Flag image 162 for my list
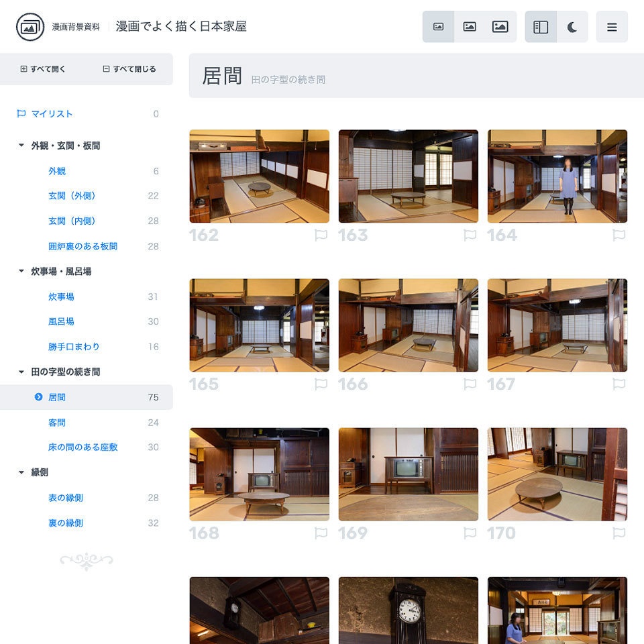The height and width of the screenshot is (644, 644). click(321, 235)
